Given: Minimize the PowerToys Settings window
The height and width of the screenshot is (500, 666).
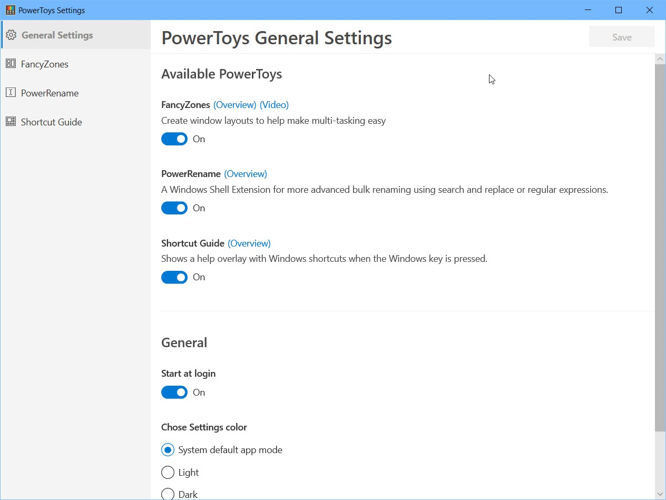Looking at the screenshot, I should click(588, 10).
